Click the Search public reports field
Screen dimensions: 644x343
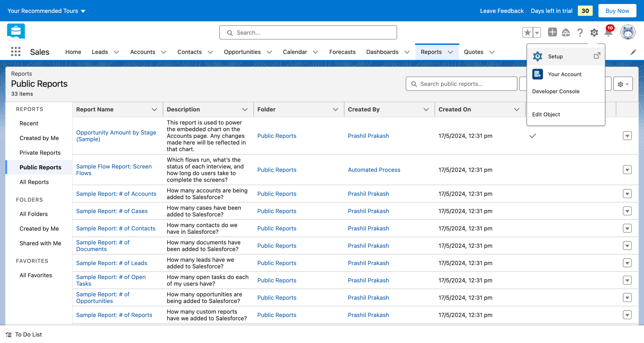point(461,84)
